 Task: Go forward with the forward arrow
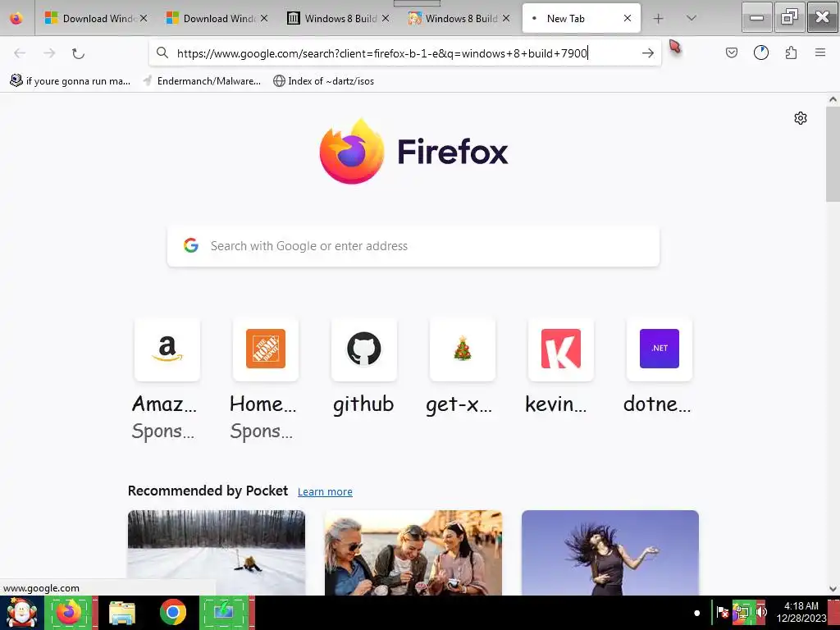[49, 53]
